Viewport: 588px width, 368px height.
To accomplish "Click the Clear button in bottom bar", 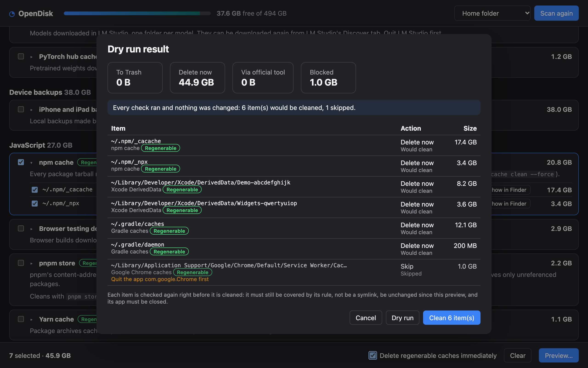I will [x=517, y=355].
